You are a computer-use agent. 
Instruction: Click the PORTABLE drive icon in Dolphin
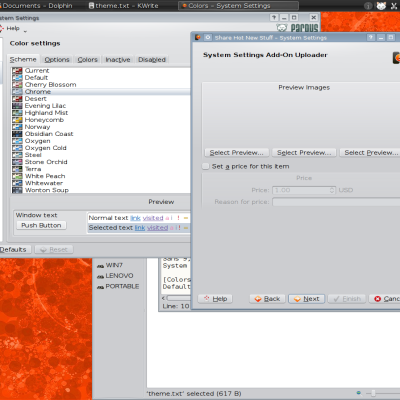pyautogui.click(x=100, y=287)
